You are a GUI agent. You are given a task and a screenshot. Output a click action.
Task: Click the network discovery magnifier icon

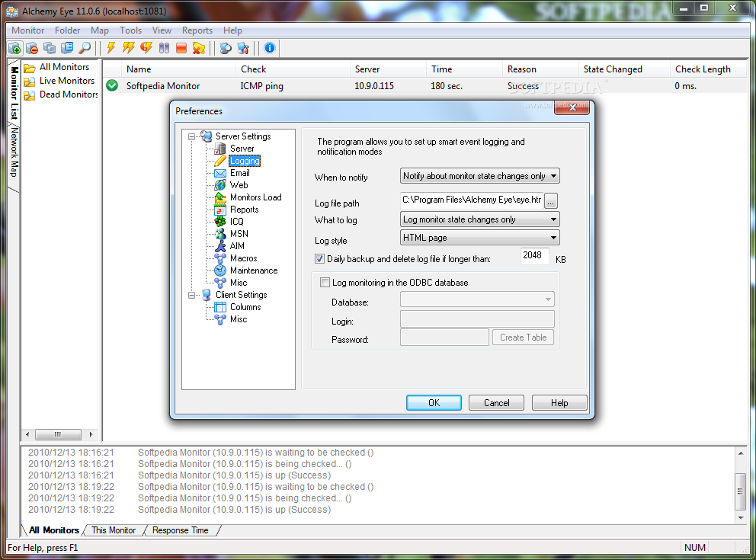tap(225, 48)
